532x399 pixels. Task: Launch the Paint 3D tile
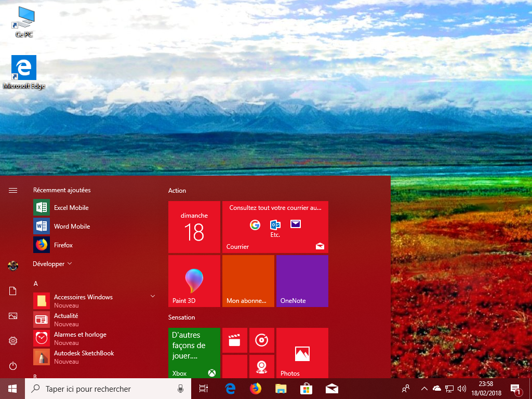194,281
